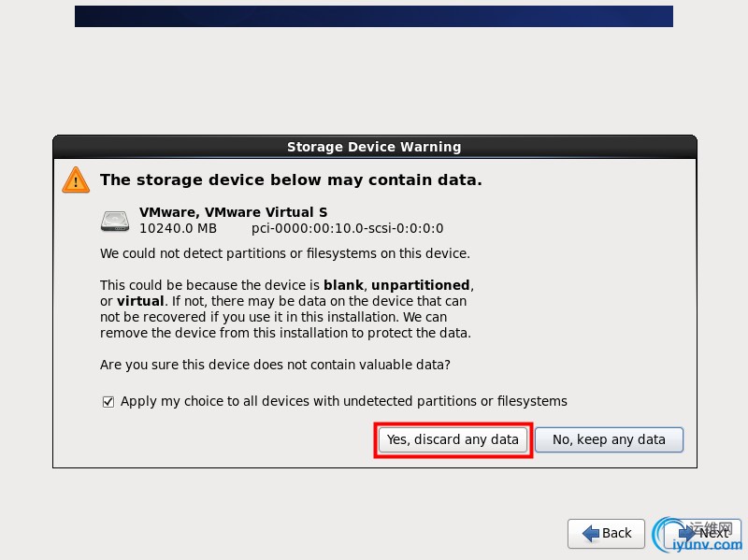Click the dark blue installer banner

click(x=374, y=16)
